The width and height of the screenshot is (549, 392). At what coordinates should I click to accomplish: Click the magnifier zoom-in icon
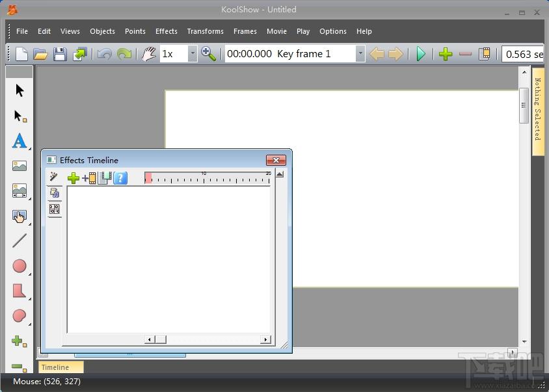[x=208, y=54]
